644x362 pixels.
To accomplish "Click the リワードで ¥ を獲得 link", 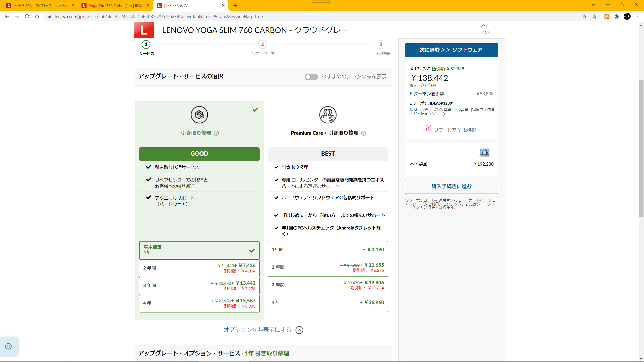I will point(455,130).
